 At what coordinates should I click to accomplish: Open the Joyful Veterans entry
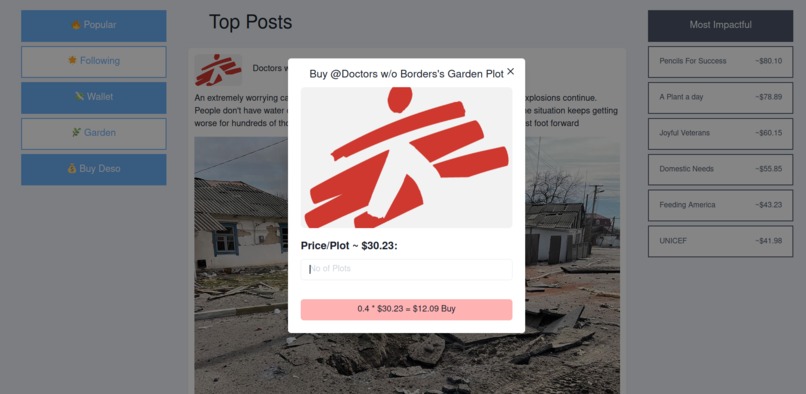(720, 133)
